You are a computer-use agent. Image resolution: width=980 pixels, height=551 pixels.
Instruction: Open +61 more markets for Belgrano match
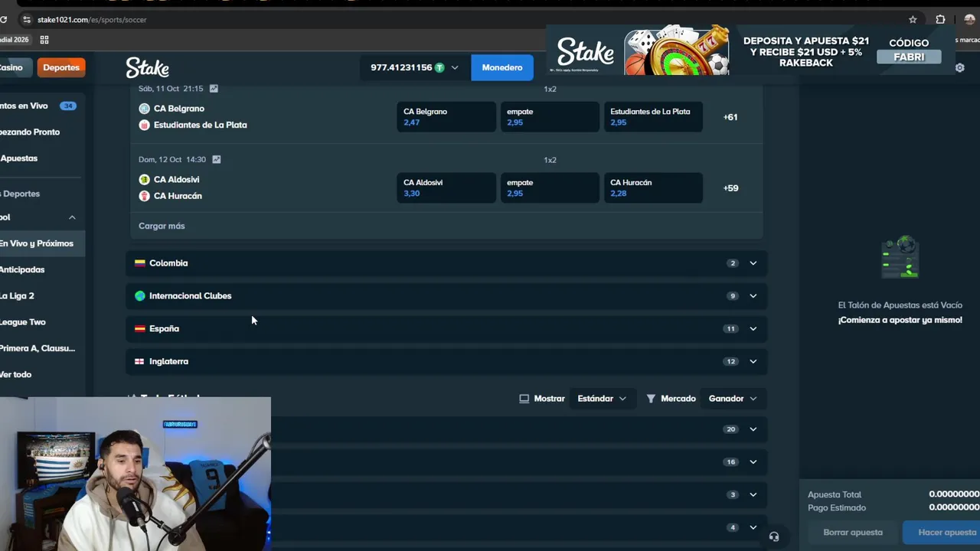point(730,117)
